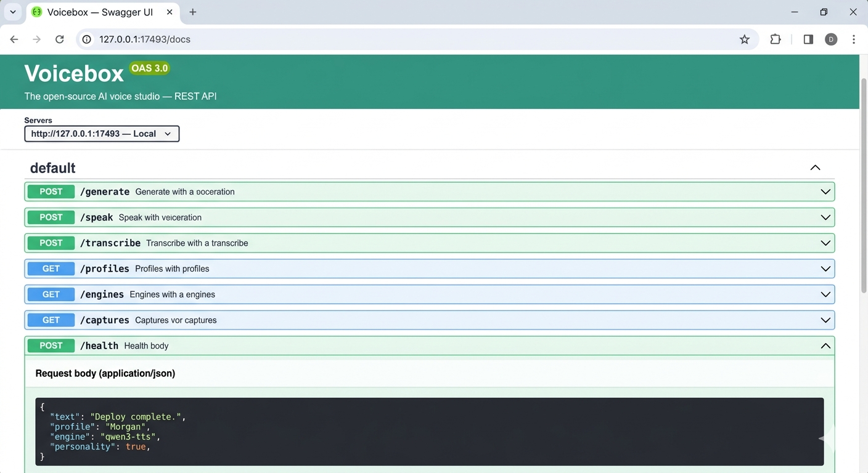Open the profile avatar D
Viewport: 868px width, 473px height.
(x=831, y=39)
